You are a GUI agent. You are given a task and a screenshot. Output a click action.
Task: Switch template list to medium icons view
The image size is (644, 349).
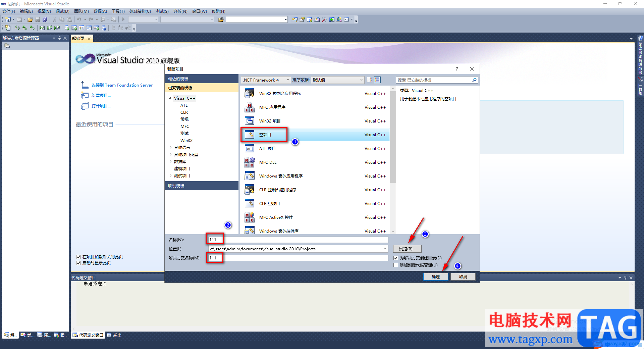click(377, 80)
